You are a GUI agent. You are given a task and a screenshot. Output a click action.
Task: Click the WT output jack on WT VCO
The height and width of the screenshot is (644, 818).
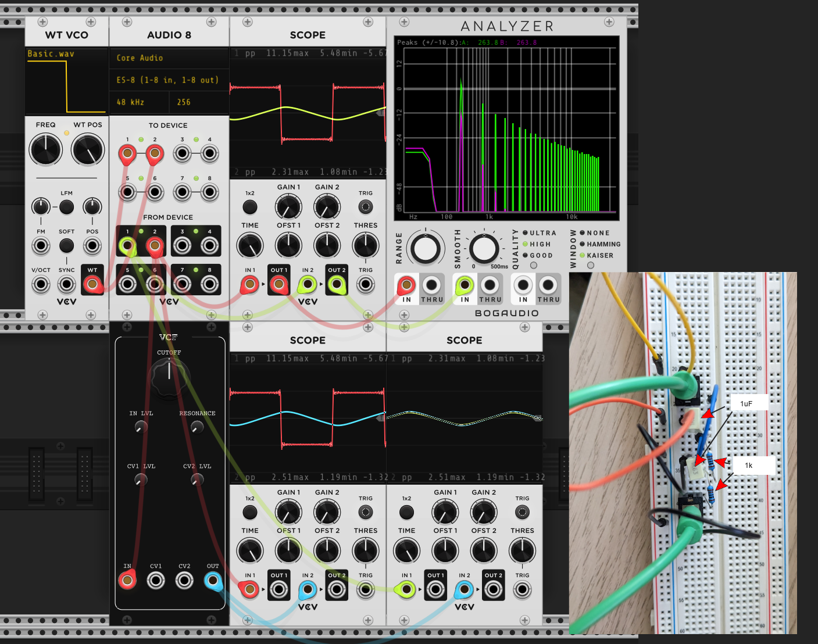pyautogui.click(x=92, y=284)
